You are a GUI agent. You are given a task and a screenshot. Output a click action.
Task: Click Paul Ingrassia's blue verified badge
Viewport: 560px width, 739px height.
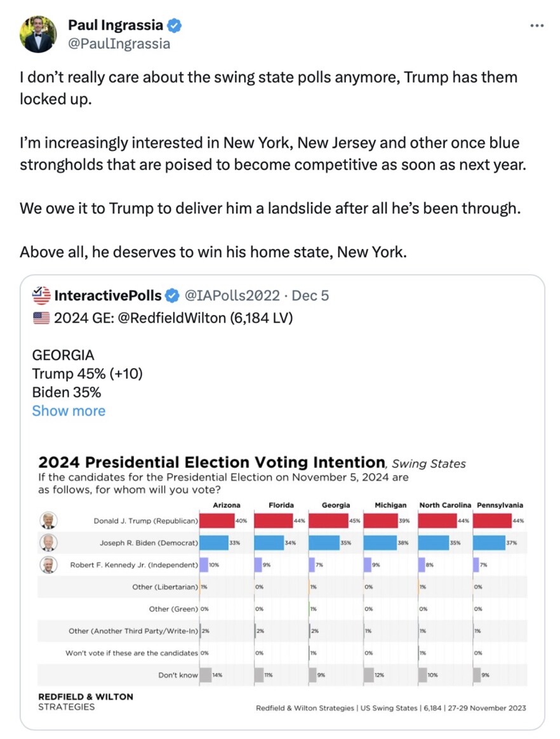[x=175, y=25]
